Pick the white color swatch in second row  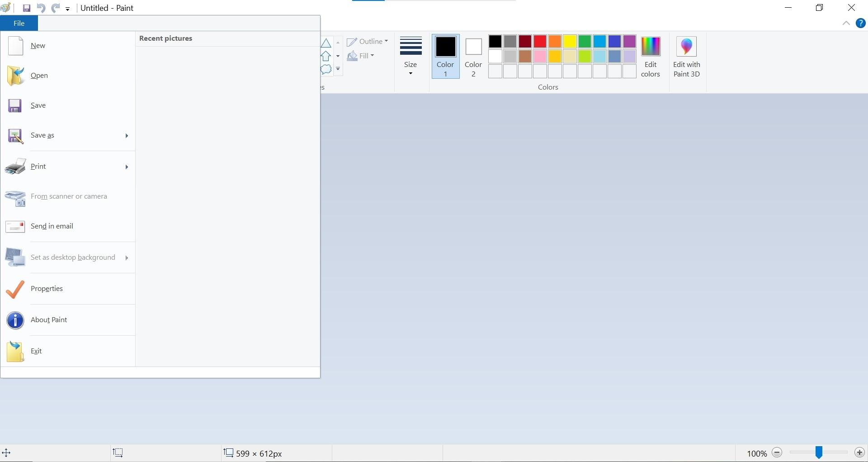pyautogui.click(x=495, y=57)
